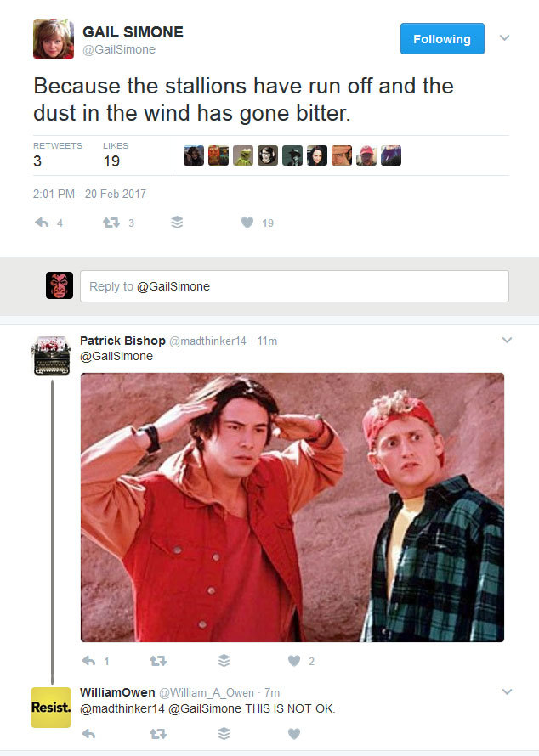Expand options chevron on WilliamOwen's tweet
The width and height of the screenshot is (539, 756).
[507, 691]
